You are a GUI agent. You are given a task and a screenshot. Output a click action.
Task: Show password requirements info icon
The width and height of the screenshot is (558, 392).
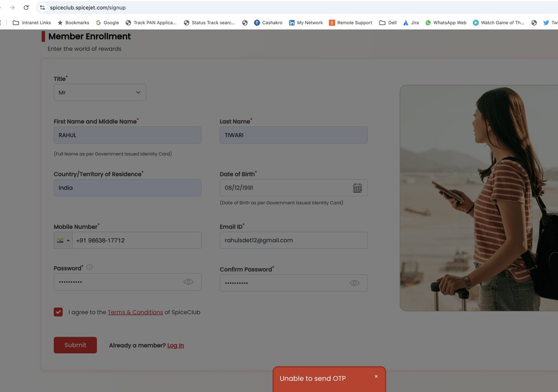[x=90, y=267]
